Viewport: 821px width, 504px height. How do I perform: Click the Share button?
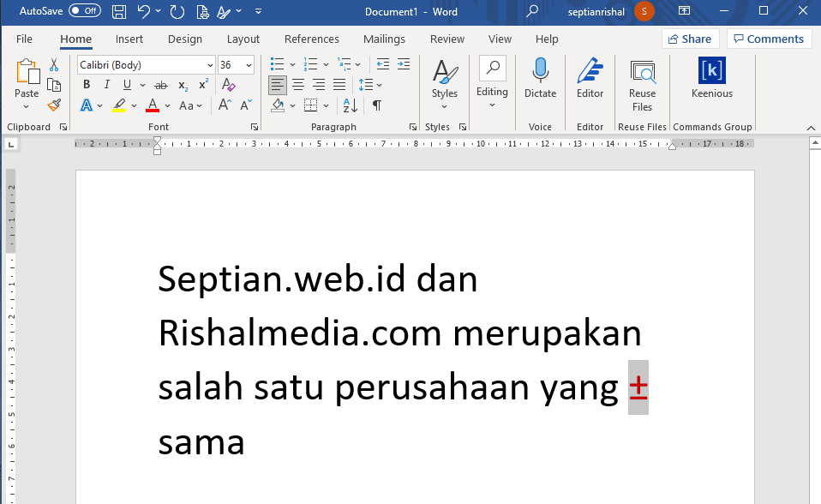click(690, 39)
